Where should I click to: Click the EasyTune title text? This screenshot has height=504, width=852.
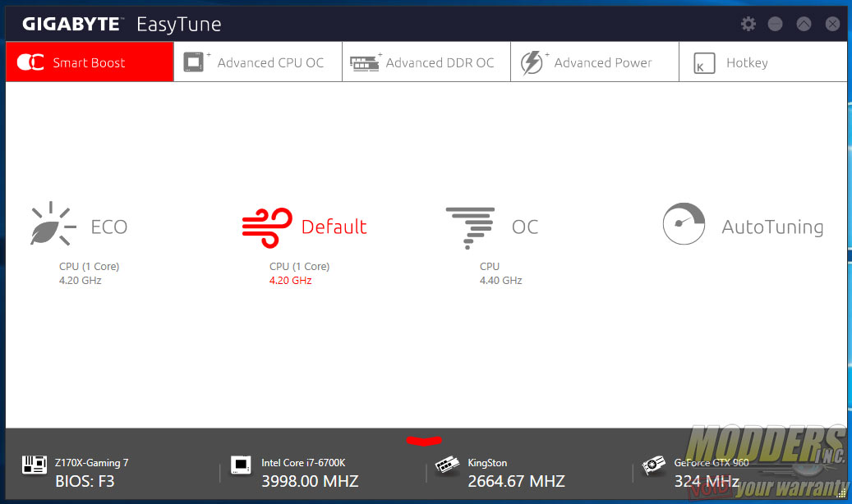(179, 25)
